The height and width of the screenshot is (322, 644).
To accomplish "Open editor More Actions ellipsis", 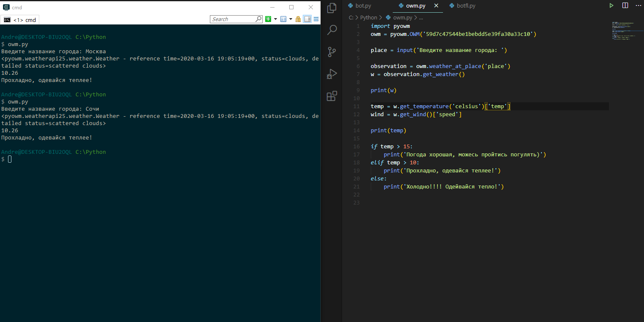I will [638, 5].
